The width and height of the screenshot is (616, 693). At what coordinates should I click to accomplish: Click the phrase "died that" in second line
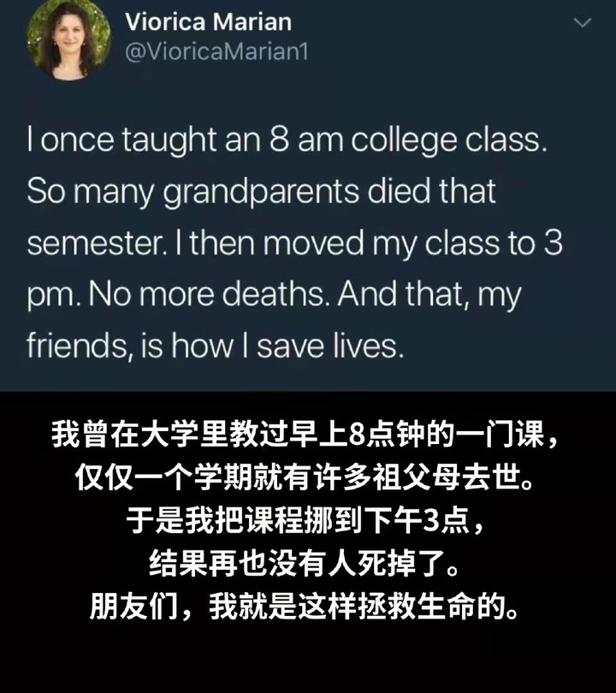coord(432,191)
